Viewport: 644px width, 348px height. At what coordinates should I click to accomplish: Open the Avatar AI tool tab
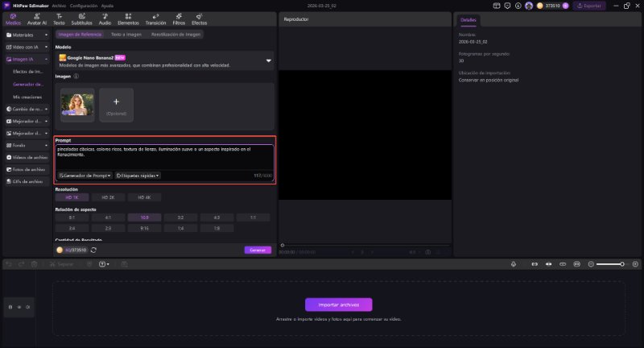[x=36, y=20]
